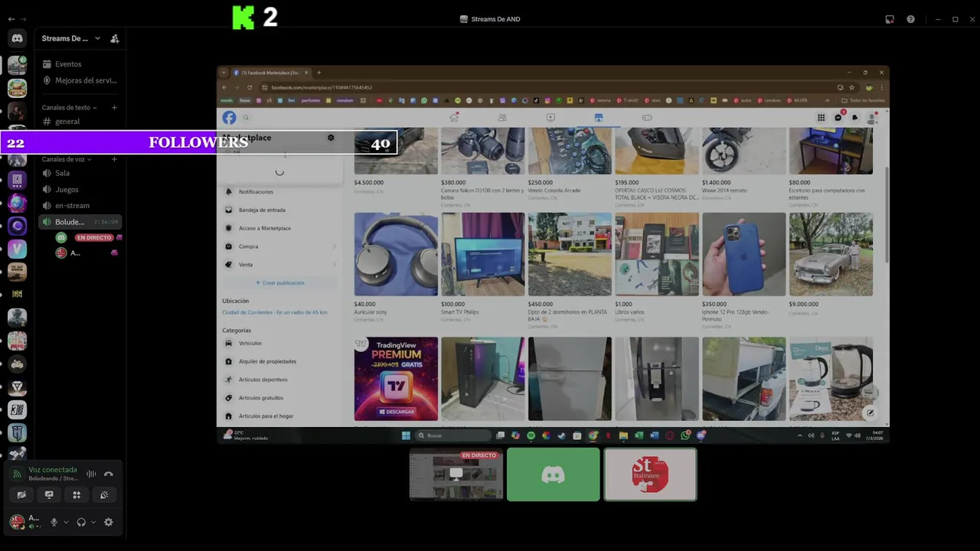Add a text channel with the plus icon
The height and width of the screenshot is (551, 980).
point(114,107)
